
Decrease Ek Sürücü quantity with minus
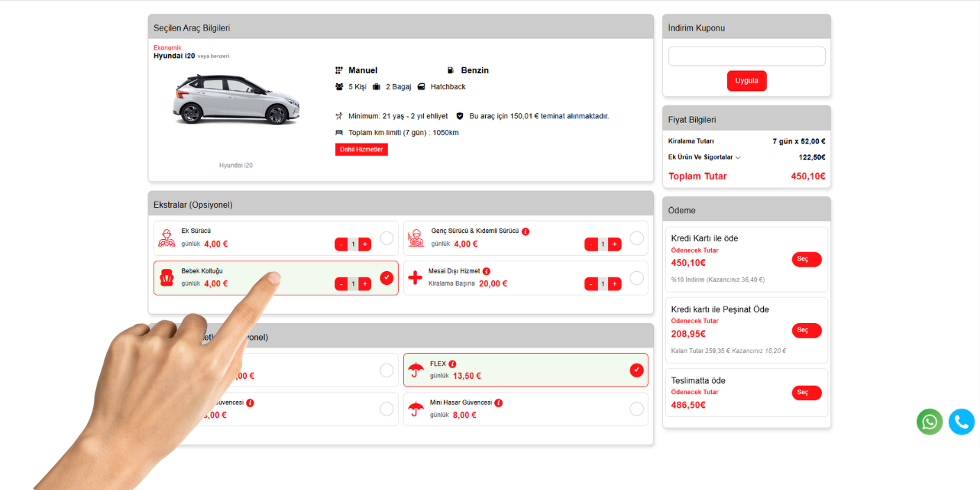pyautogui.click(x=341, y=244)
